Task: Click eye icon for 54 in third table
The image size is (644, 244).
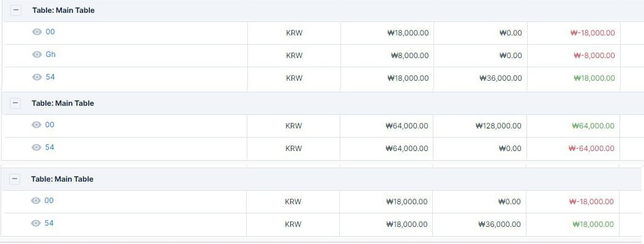Action: [x=36, y=223]
